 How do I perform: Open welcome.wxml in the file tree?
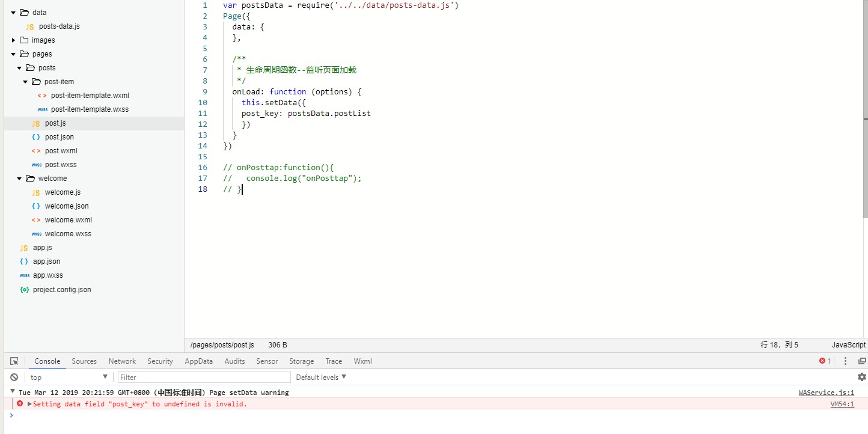pyautogui.click(x=69, y=220)
